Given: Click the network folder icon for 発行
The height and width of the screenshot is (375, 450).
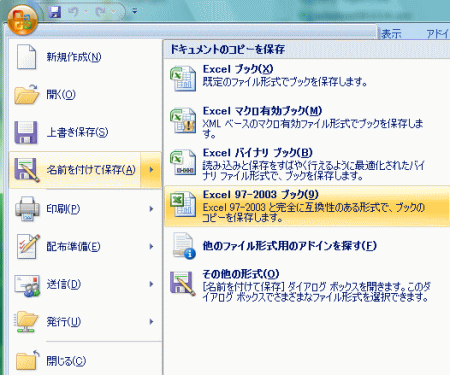Looking at the screenshot, I should [x=26, y=322].
